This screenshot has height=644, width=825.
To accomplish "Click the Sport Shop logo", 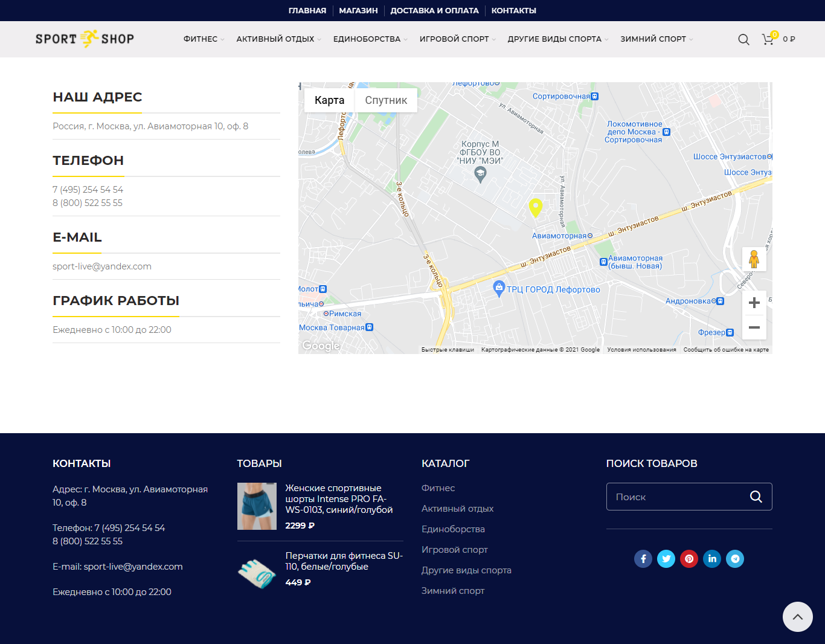I will pyautogui.click(x=85, y=39).
